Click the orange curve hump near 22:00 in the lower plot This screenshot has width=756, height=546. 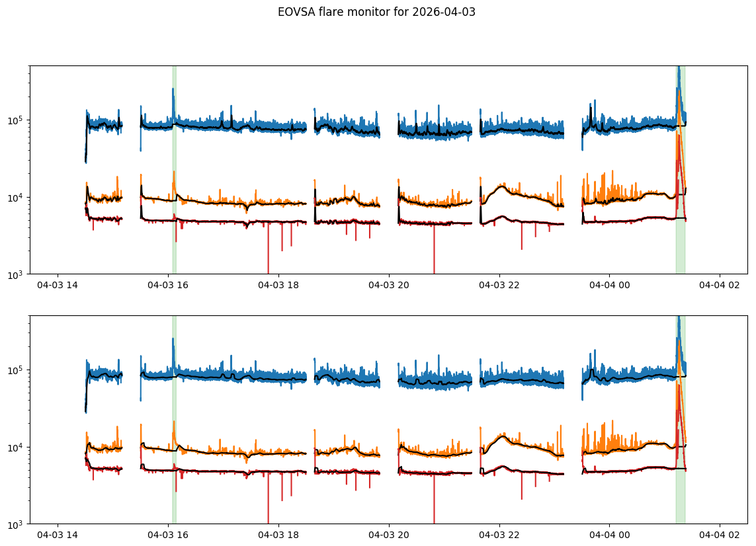tap(501, 437)
